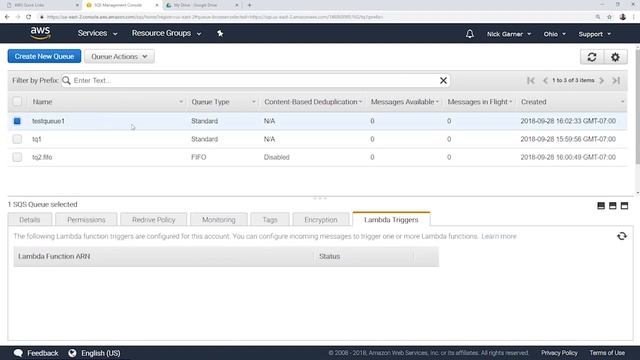Select the tq2.fifo queue name
The height and width of the screenshot is (360, 640).
point(42,157)
